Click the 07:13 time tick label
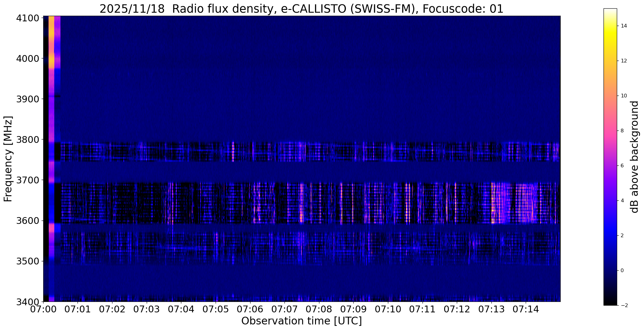Viewport: 644px width, 330px height. [x=491, y=309]
